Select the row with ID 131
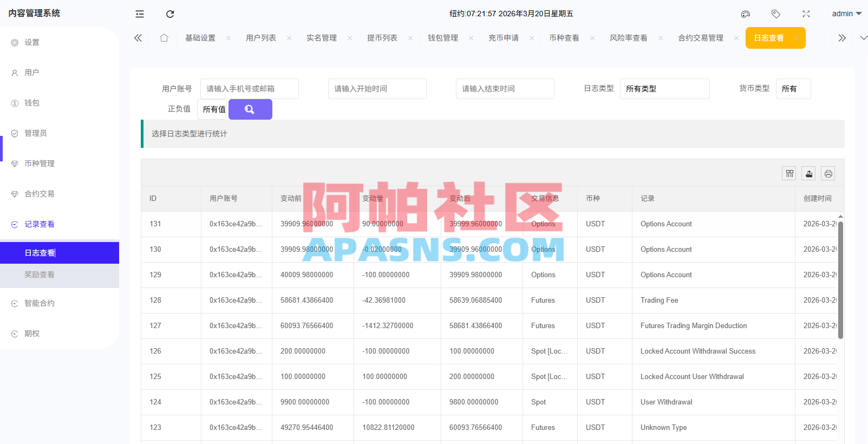 pyautogui.click(x=489, y=224)
